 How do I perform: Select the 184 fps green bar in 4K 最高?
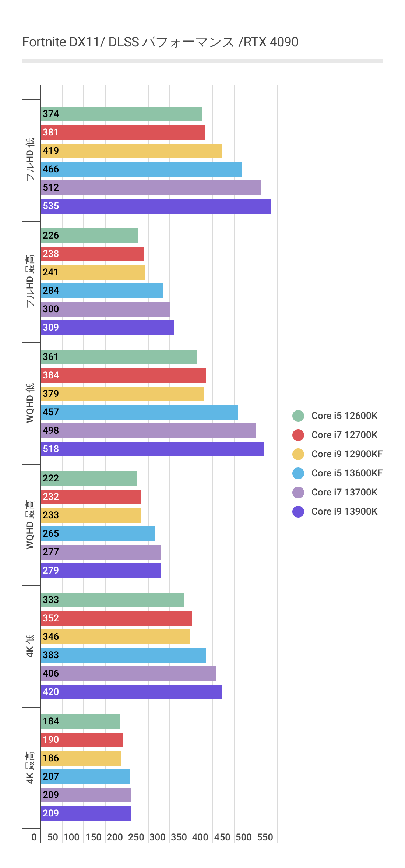point(81,721)
